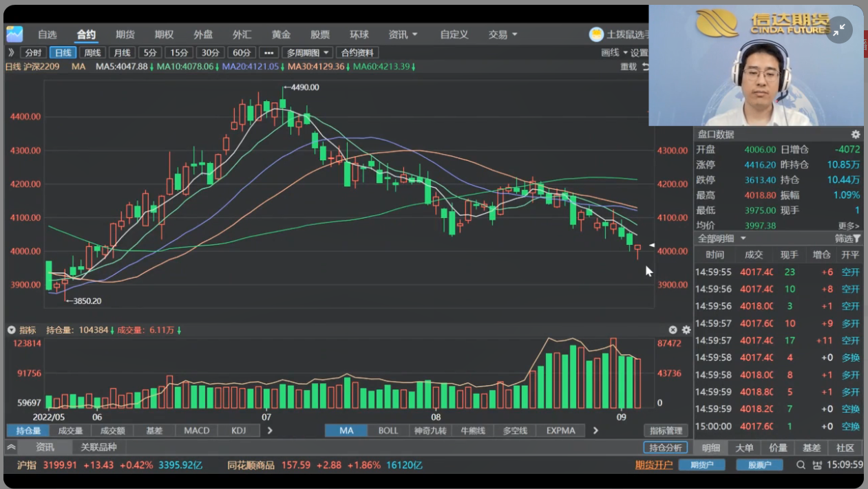
Task: Shrink the video overlay with collapse icon
Action: tap(839, 30)
